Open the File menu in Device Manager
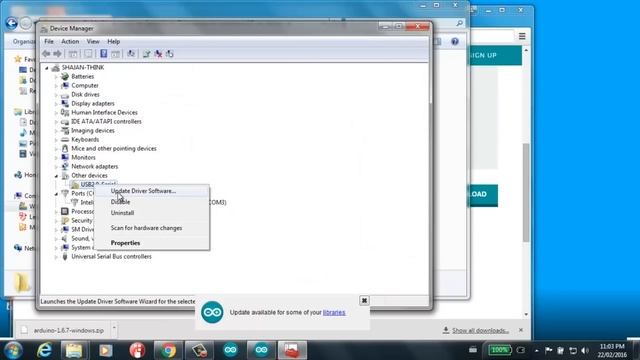 coord(49,41)
